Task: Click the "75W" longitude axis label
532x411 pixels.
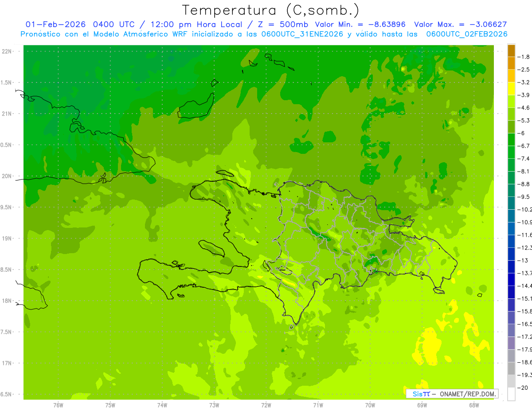Action: click(110, 405)
